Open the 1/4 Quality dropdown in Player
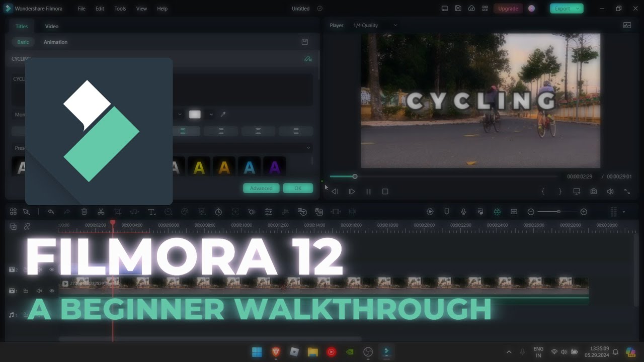 pyautogui.click(x=375, y=25)
